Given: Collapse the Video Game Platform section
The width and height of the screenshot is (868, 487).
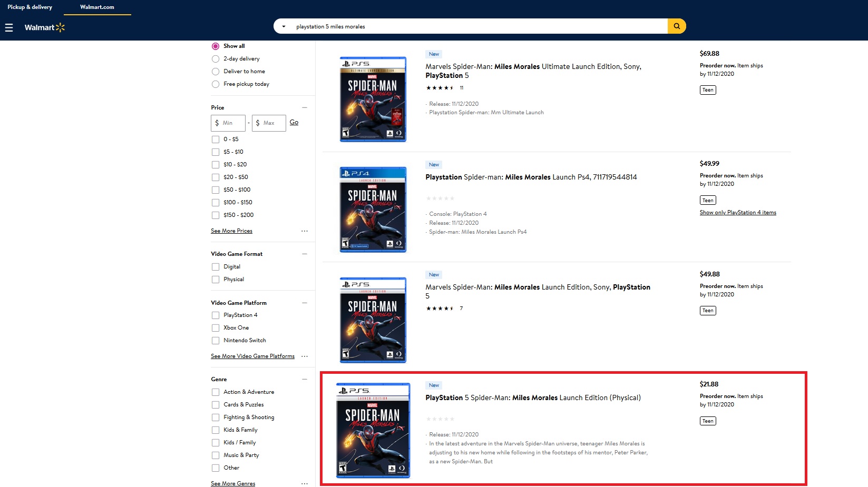Looking at the screenshot, I should pos(305,303).
